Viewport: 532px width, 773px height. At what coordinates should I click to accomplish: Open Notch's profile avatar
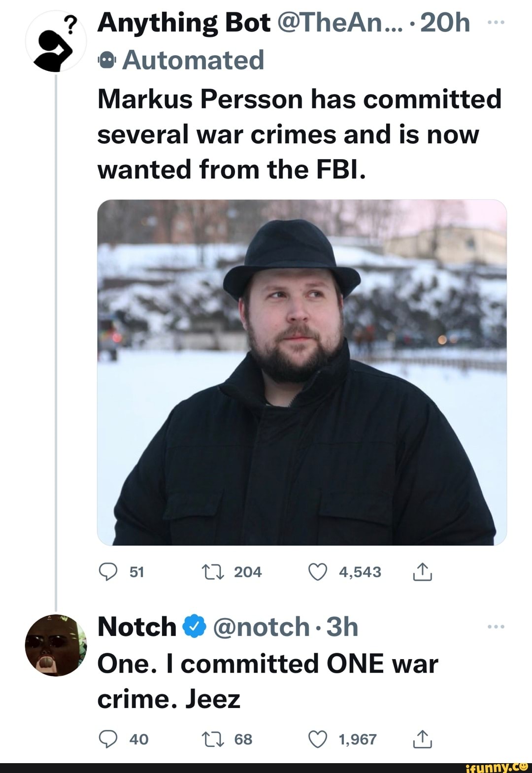tap(55, 645)
